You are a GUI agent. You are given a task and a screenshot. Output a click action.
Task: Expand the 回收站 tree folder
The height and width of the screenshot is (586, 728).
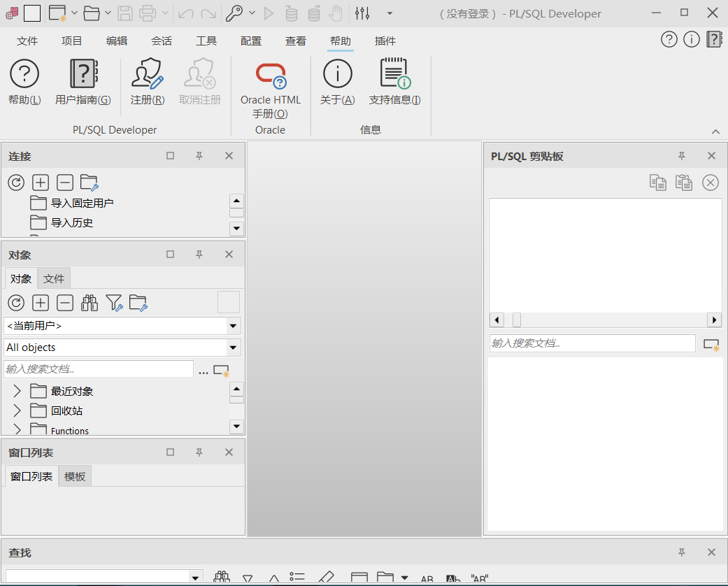pos(17,410)
